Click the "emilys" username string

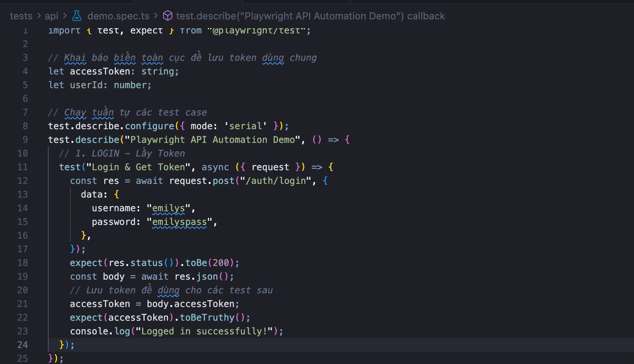(x=168, y=208)
